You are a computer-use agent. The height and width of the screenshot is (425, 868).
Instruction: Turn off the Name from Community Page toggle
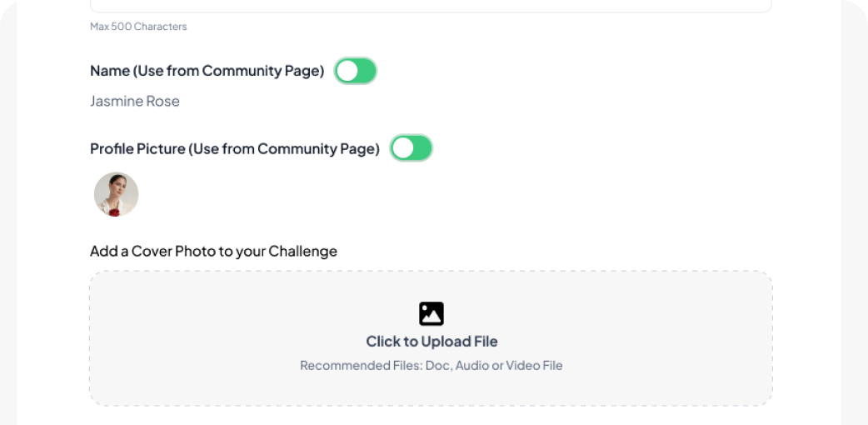click(356, 72)
